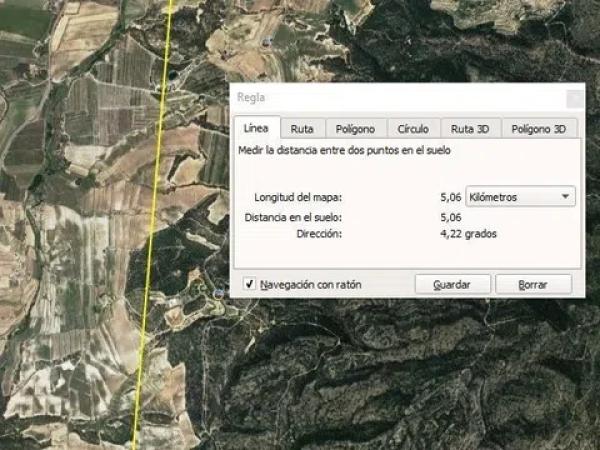Click the Medir la distancia description text
Screen dimensions: 600x450
point(344,151)
